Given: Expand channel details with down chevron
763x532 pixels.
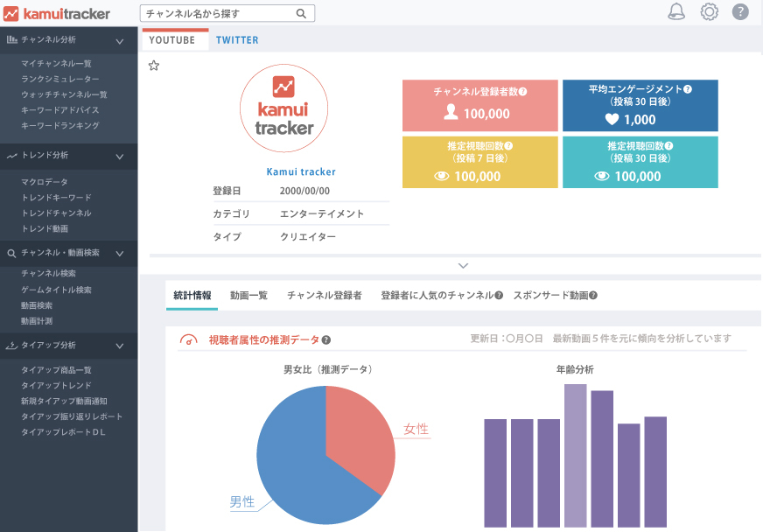Looking at the screenshot, I should [x=464, y=265].
